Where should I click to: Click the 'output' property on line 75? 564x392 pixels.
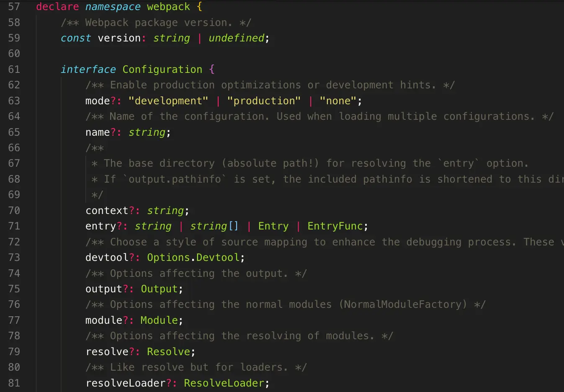[x=104, y=289]
